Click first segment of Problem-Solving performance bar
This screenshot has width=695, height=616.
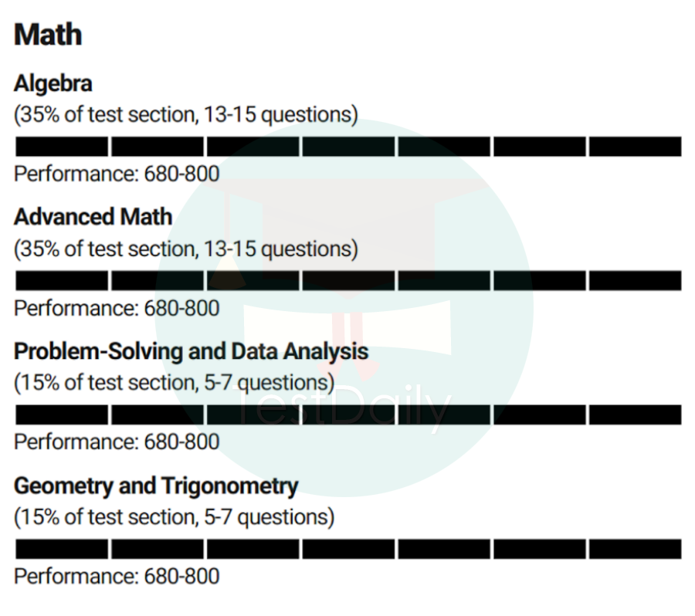[62, 415]
